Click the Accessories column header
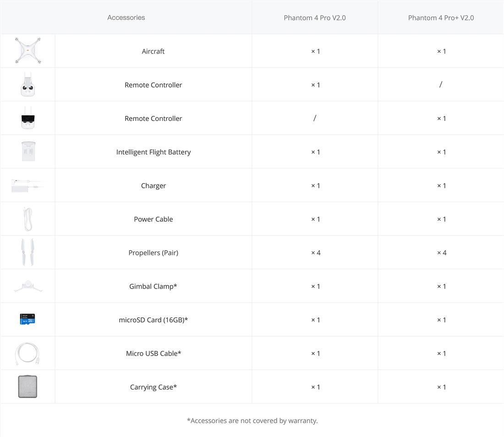The image size is (504, 437). [x=126, y=17]
